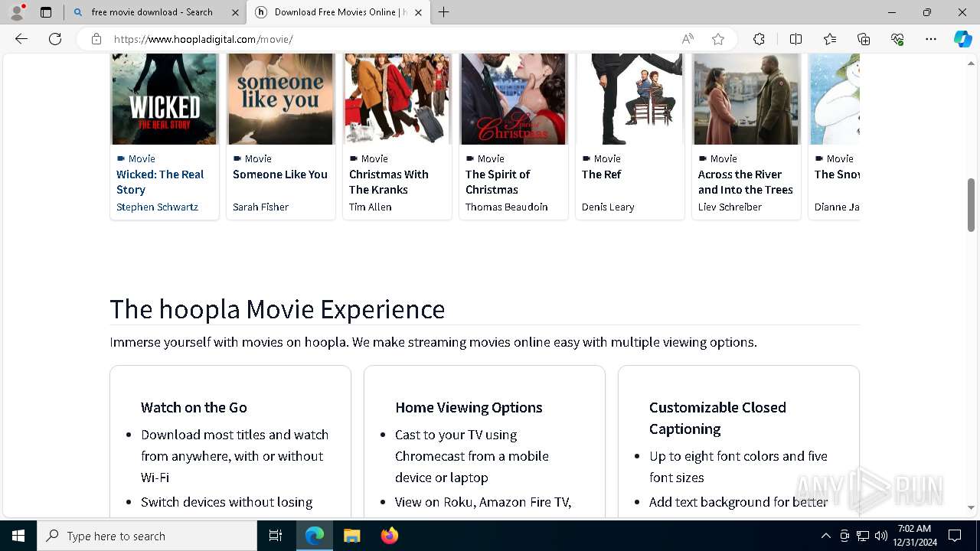Launch Firefox from taskbar
Viewport: 980px width, 551px height.
(390, 536)
